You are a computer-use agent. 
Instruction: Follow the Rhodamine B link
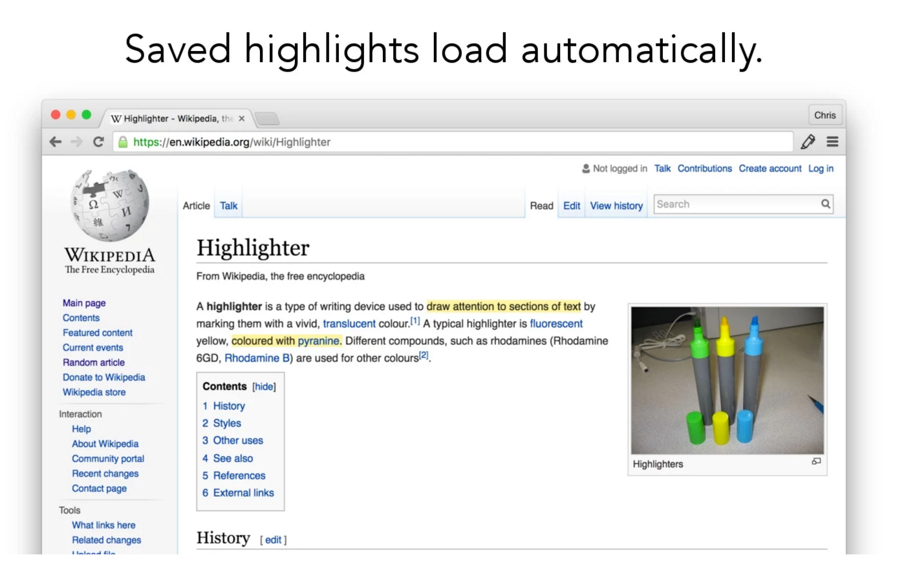(x=257, y=358)
